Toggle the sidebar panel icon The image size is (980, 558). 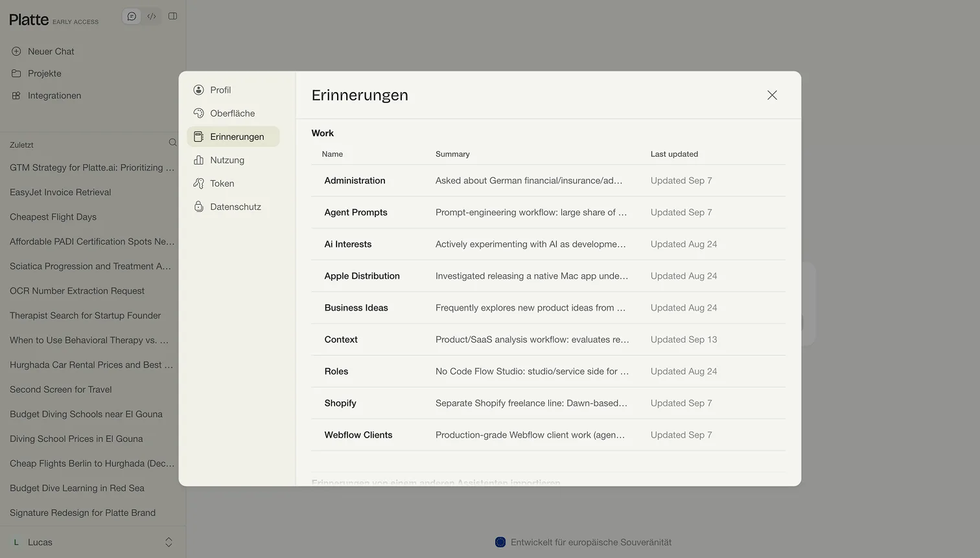tap(172, 16)
